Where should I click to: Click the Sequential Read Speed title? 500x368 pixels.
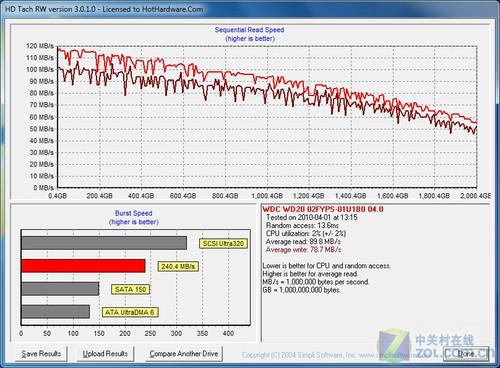[249, 30]
